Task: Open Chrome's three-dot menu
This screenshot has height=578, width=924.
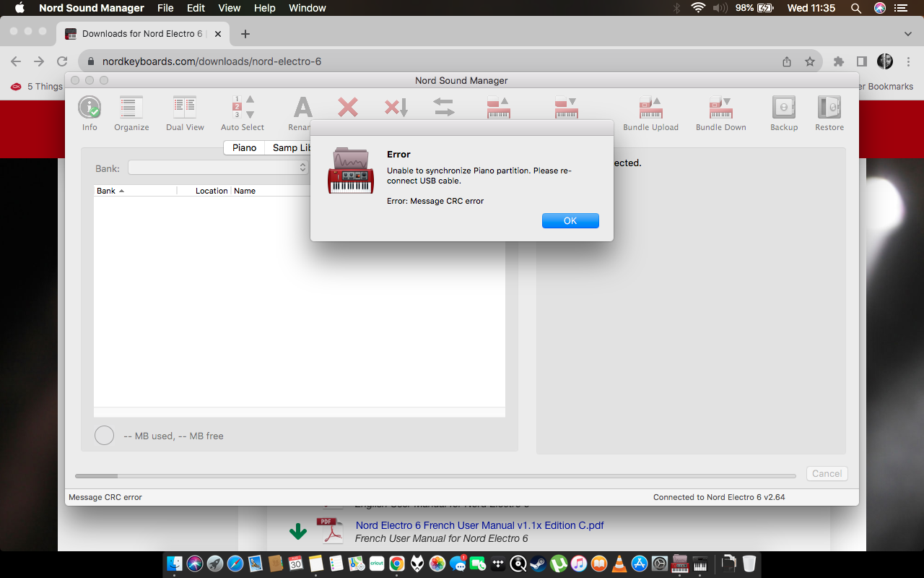Action: pos(908,61)
